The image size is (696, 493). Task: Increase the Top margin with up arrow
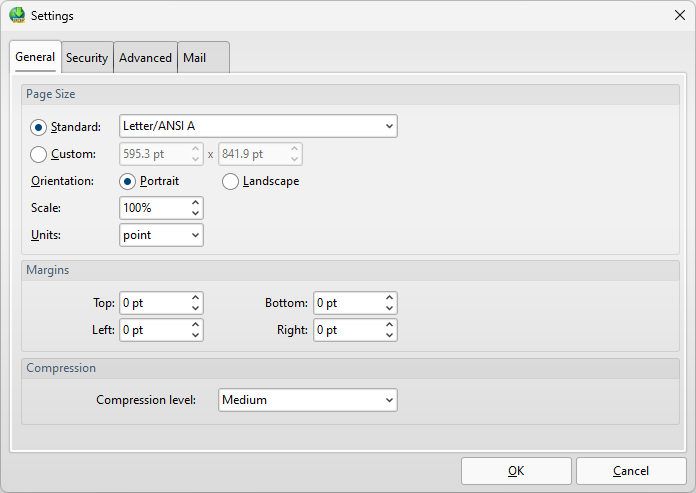(195, 298)
